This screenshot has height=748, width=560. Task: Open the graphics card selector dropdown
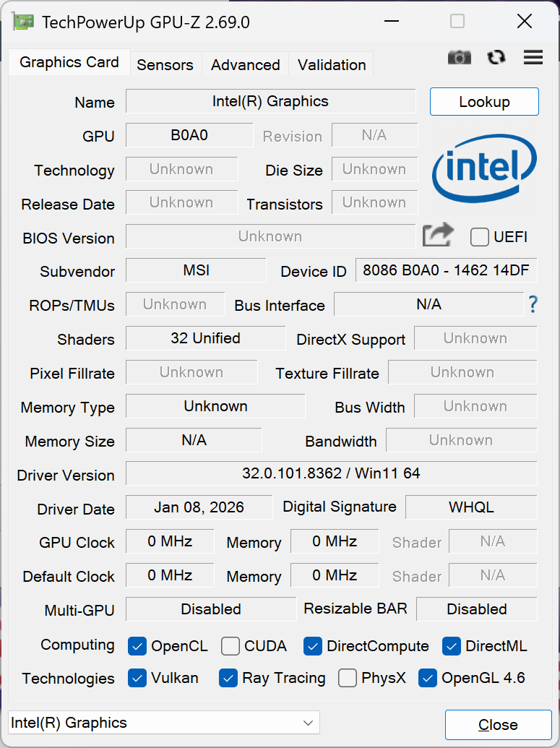click(x=308, y=722)
